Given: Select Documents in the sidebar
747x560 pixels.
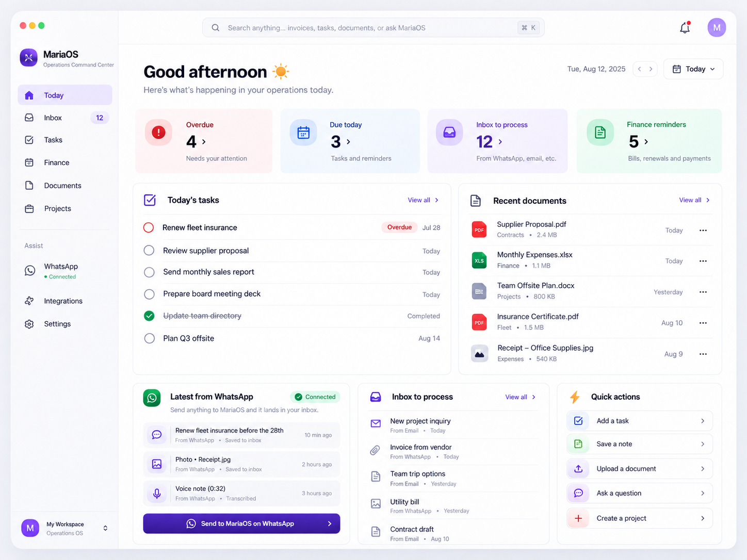Looking at the screenshot, I should pos(65,186).
